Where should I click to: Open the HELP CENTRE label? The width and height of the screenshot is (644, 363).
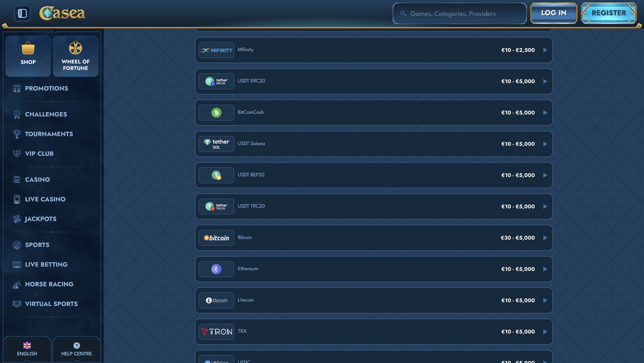76,354
